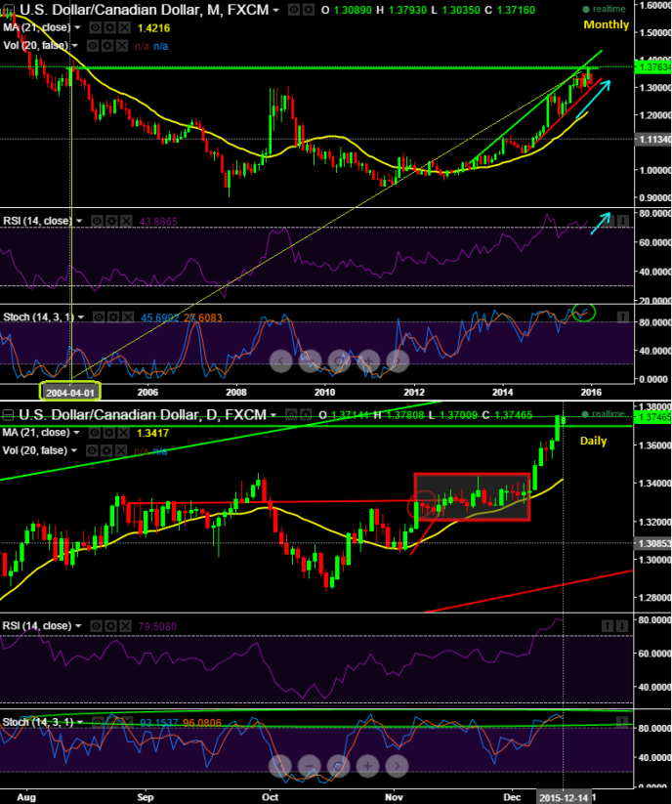
Task: Toggle visibility of the daily USD/CAD series
Action: (x=291, y=414)
